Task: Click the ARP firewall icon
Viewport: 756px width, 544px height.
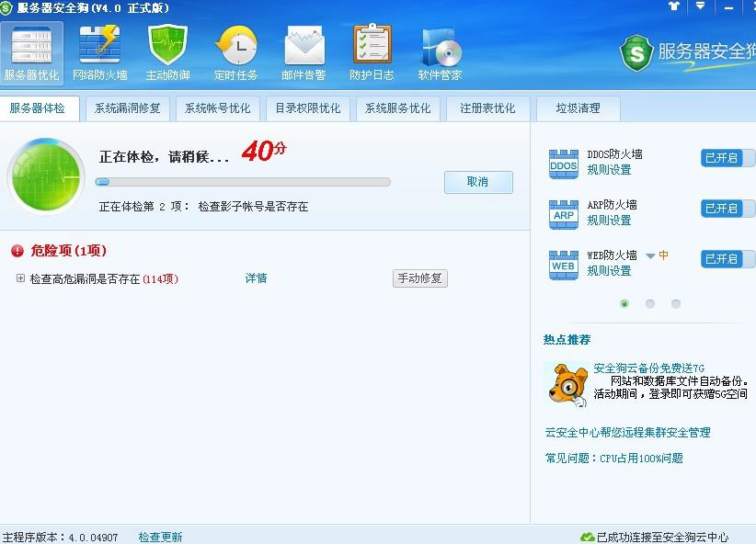Action: 563,214
